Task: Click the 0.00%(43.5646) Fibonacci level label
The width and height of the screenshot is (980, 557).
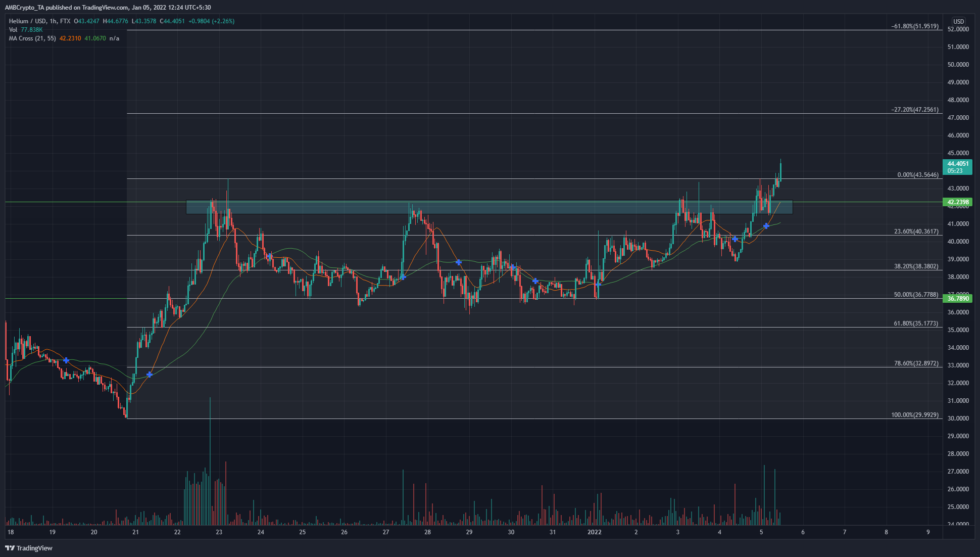Action: click(x=917, y=175)
